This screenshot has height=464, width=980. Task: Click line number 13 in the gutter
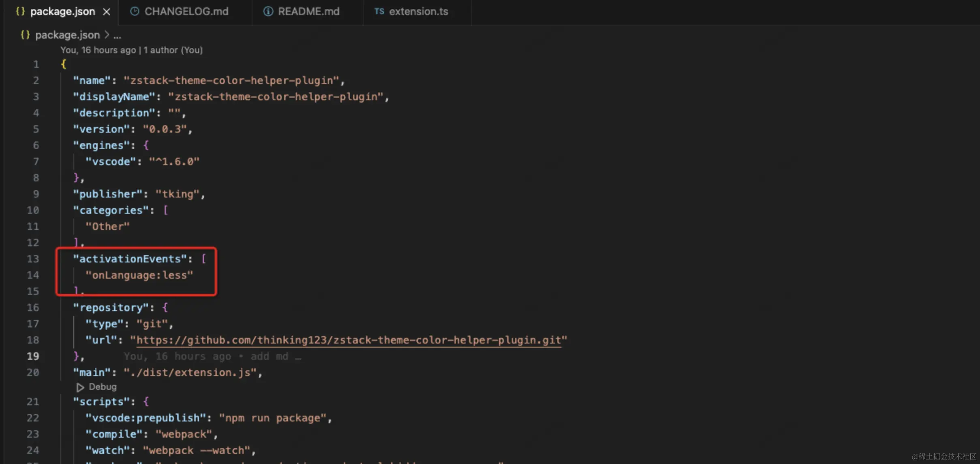(x=33, y=259)
